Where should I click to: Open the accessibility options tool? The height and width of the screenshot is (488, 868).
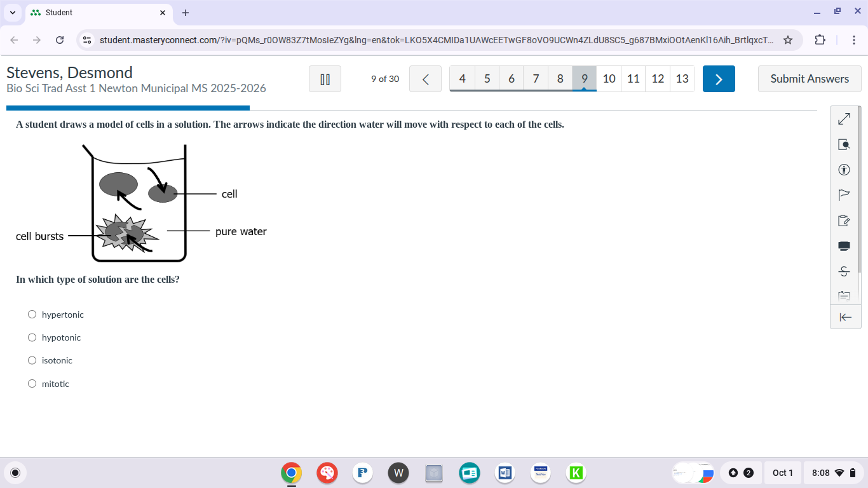click(x=844, y=170)
